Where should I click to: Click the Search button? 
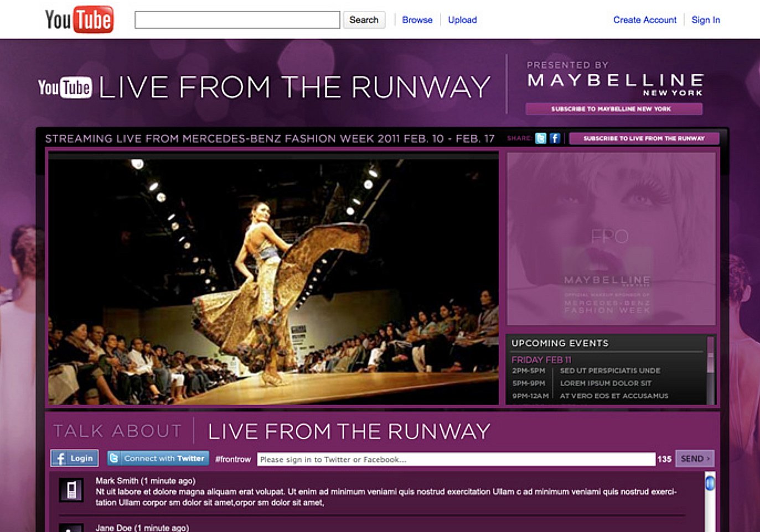364,20
